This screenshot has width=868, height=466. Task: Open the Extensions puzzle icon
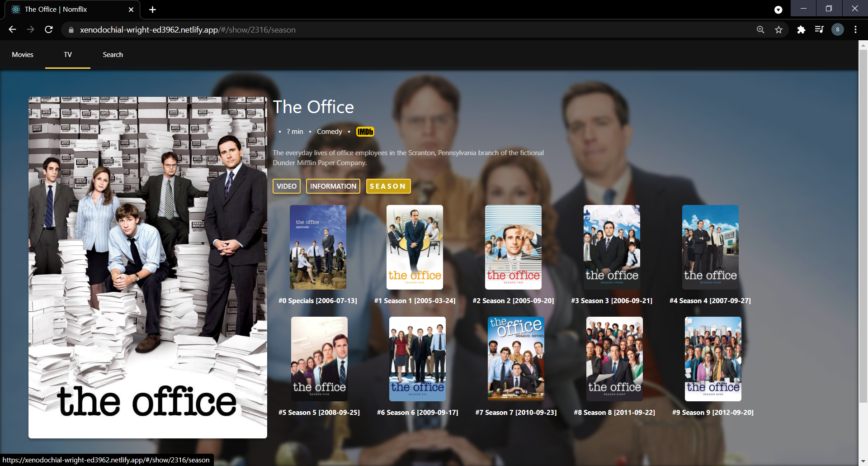point(801,29)
